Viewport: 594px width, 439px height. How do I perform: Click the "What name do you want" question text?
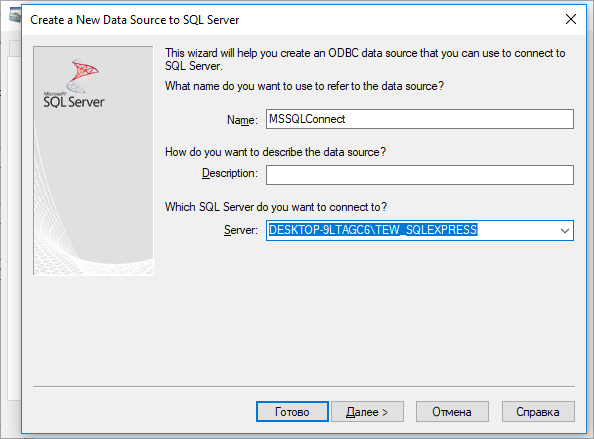click(304, 86)
